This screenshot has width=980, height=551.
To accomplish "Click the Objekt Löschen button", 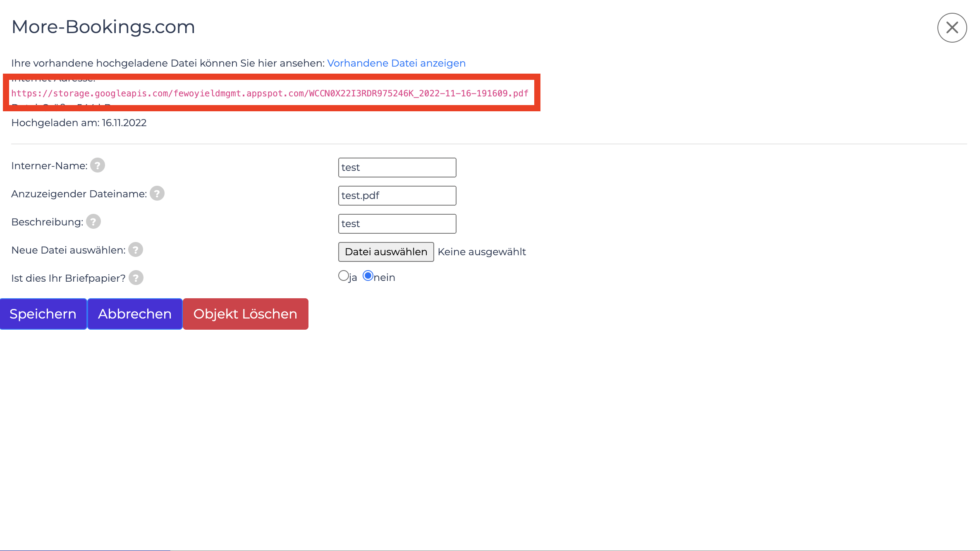I will click(x=246, y=314).
